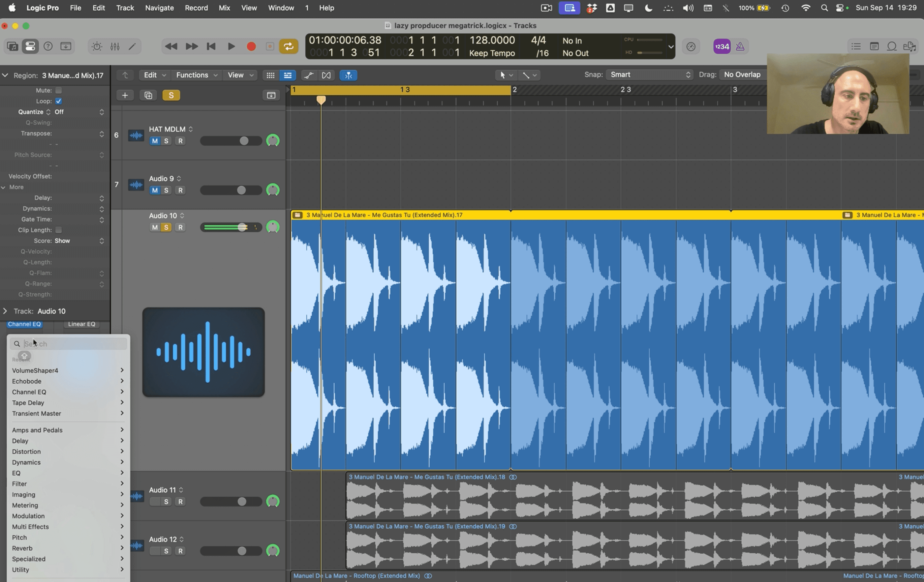This screenshot has width=924, height=582.
Task: Open the Note Pads button
Action: pyautogui.click(x=874, y=46)
